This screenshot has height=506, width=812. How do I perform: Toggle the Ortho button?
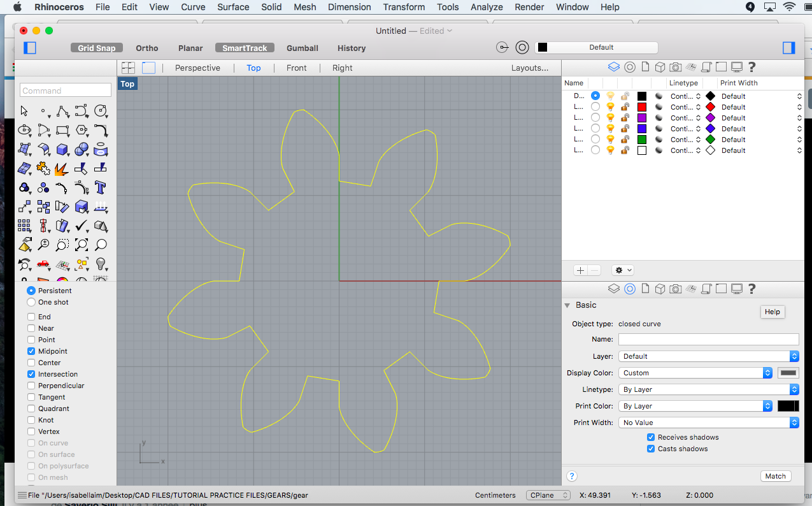coord(147,48)
